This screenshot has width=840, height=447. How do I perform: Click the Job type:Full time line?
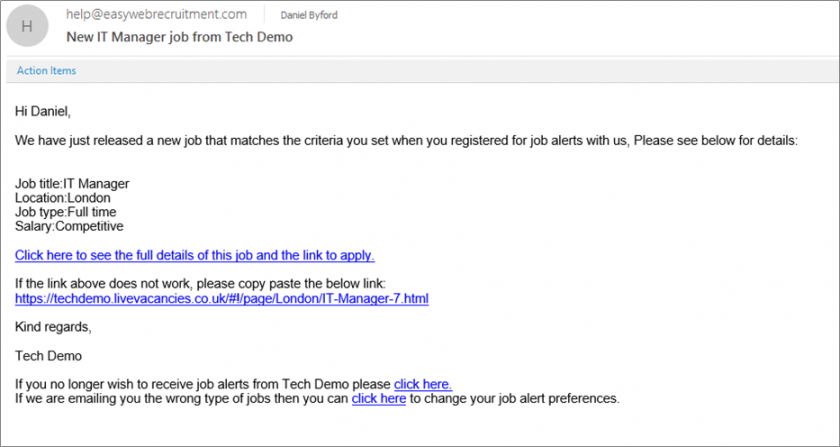(65, 212)
